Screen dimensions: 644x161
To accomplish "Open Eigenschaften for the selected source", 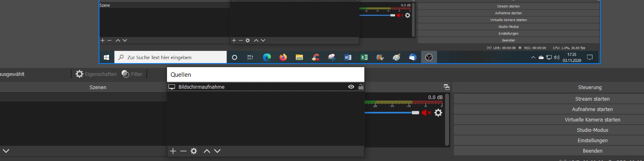I will pos(96,74).
